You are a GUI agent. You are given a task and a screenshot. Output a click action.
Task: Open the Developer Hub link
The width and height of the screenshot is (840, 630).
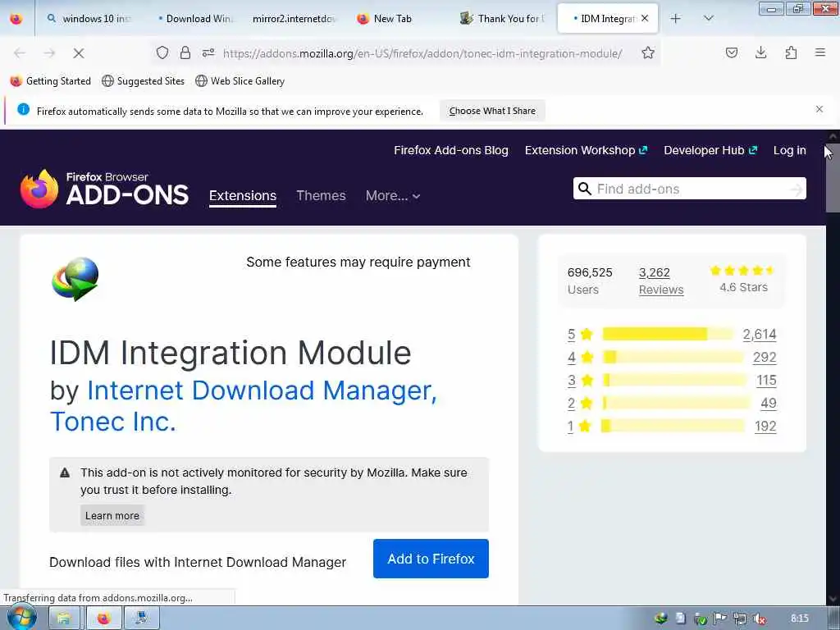(x=710, y=151)
